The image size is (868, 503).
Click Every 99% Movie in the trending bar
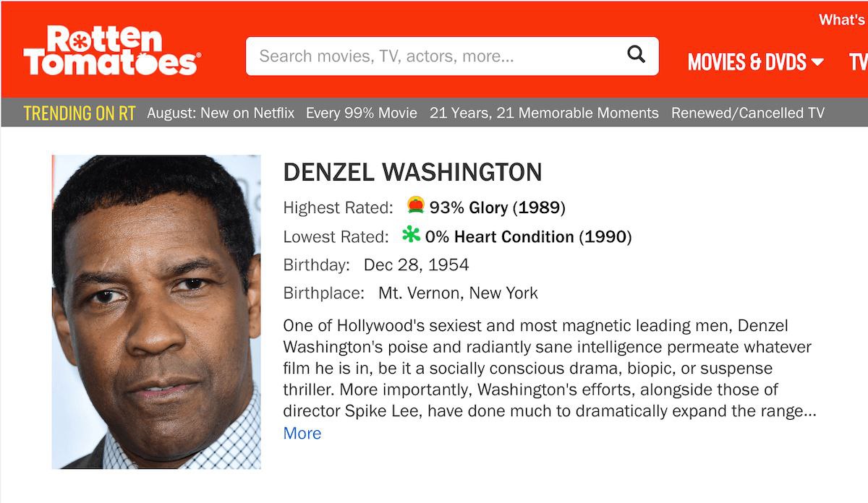[x=360, y=113]
